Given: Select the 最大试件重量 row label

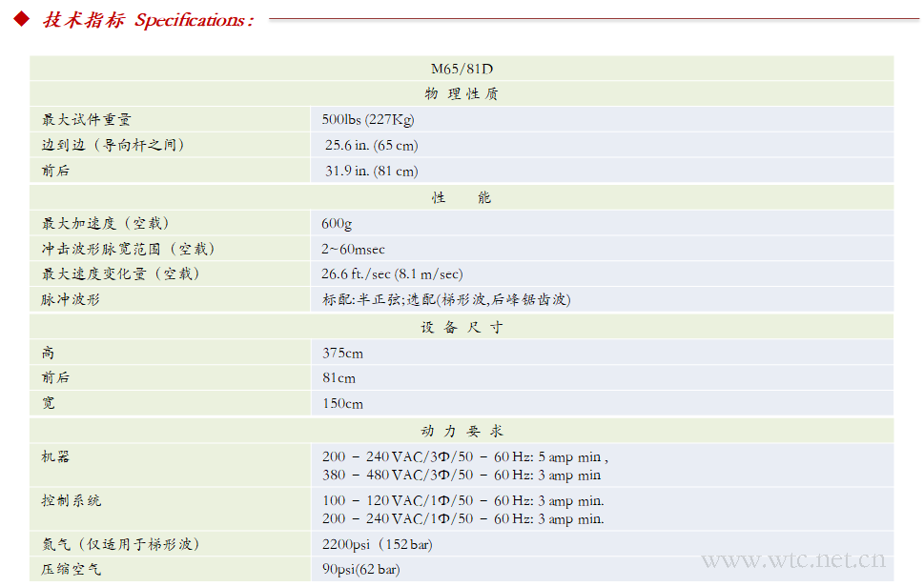Looking at the screenshot, I should (x=87, y=119).
